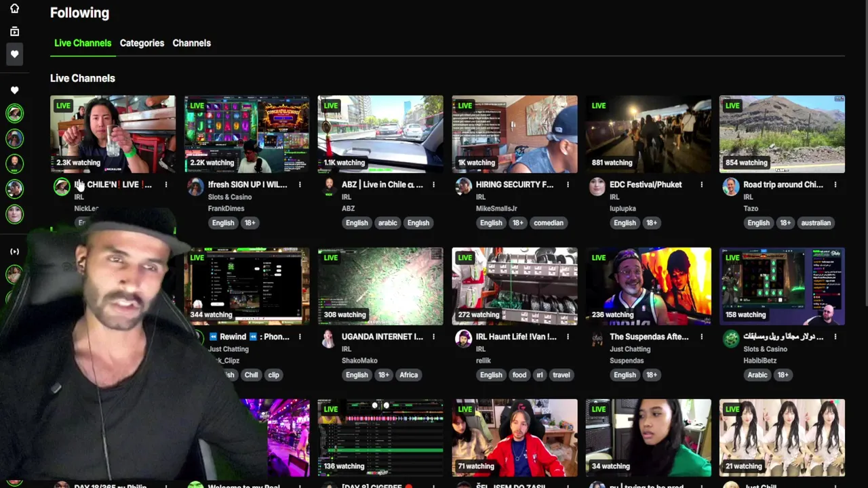Viewport: 868px width, 488px height.
Task: Switch to the Live Channels tab
Action: pos(83,43)
